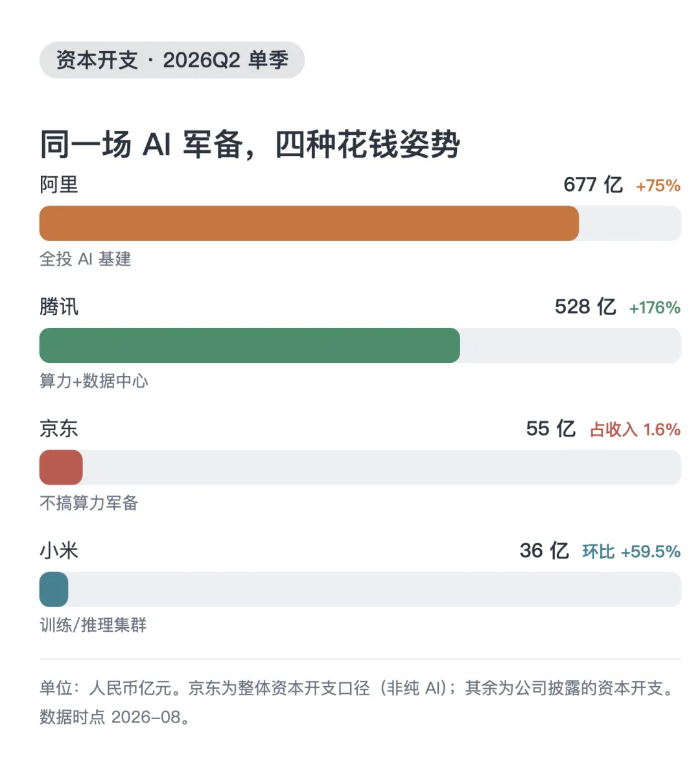Click the 训练/推理集群 caption
The width and height of the screenshot is (700, 760).
[93, 625]
